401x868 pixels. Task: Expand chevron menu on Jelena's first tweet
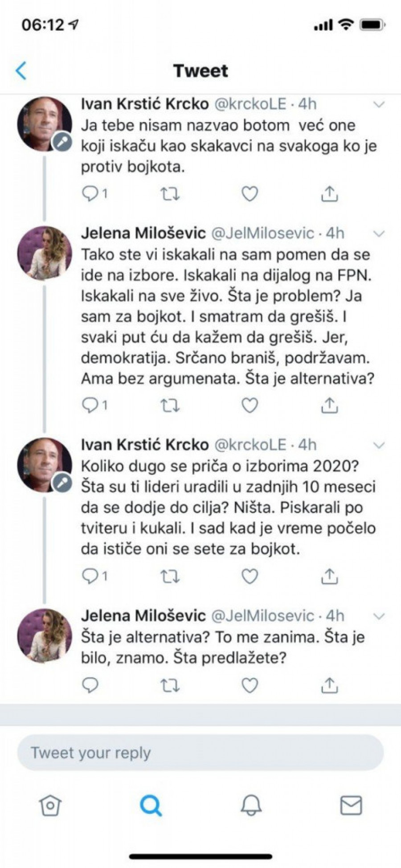pos(379,233)
